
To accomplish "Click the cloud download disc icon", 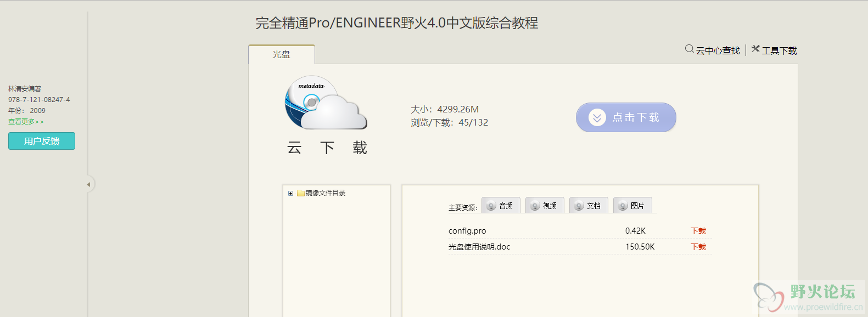I will [x=326, y=103].
